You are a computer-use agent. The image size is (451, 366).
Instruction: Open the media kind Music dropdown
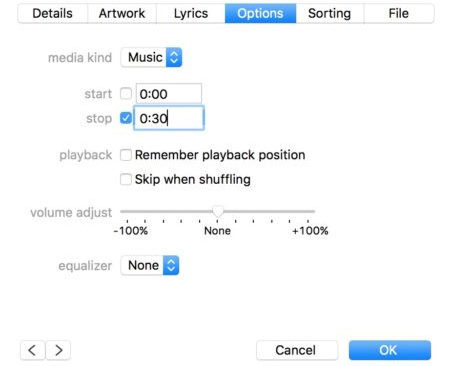(151, 57)
